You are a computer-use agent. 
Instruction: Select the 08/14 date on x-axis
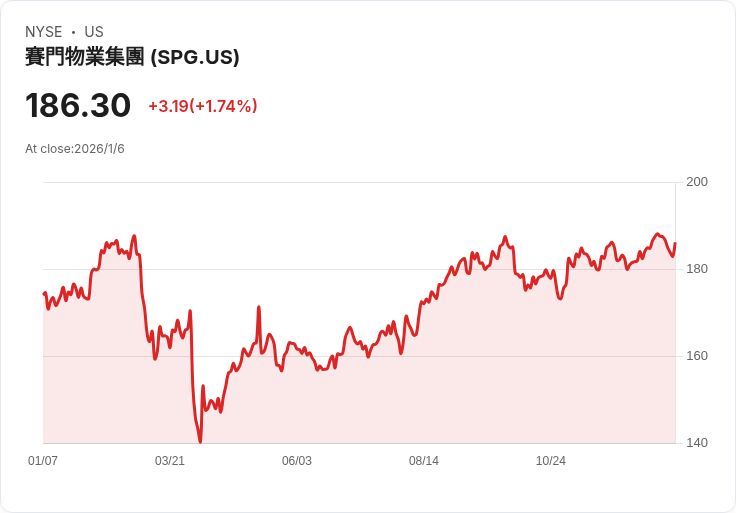(x=424, y=461)
